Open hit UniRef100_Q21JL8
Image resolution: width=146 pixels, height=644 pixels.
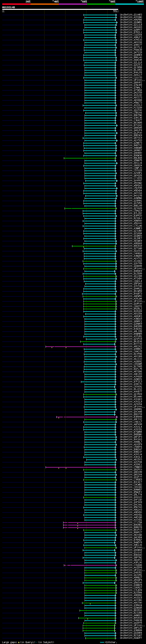pos(131,25)
